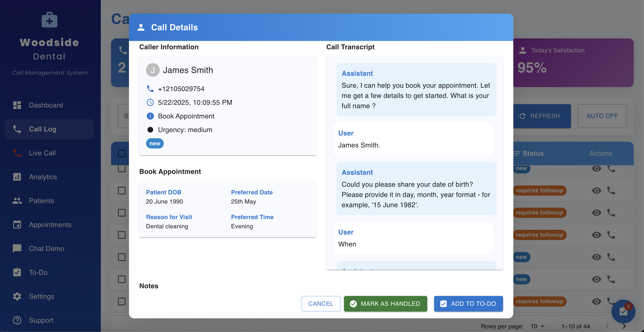Go to the next page of calls
The image size is (644, 332).
[624, 326]
